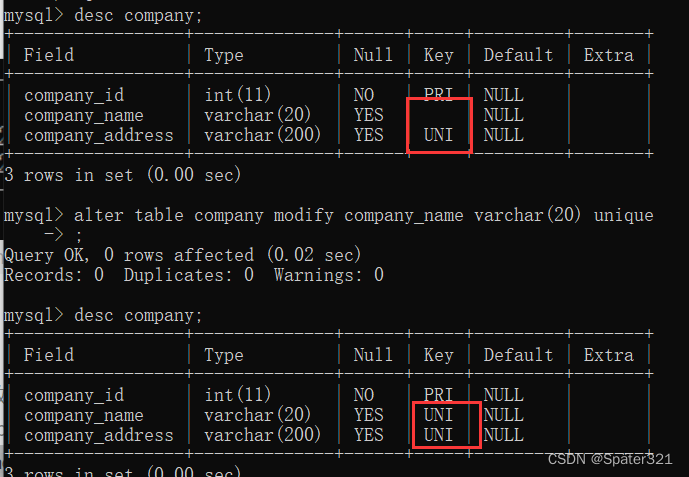Click the "-> ;" continuation prompt line
689x477 pixels.
60,235
